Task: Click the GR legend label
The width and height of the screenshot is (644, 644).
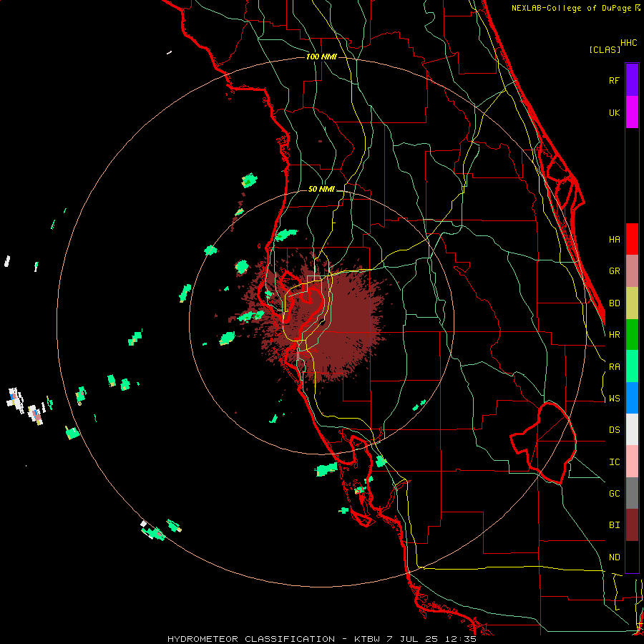Action: 614,271
